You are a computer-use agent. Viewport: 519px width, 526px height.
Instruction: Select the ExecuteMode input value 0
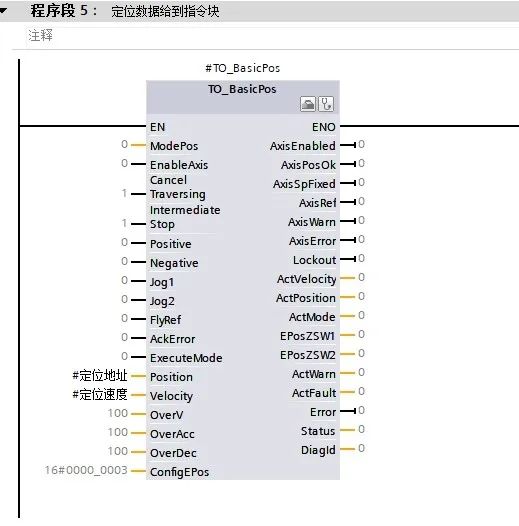[124, 356]
